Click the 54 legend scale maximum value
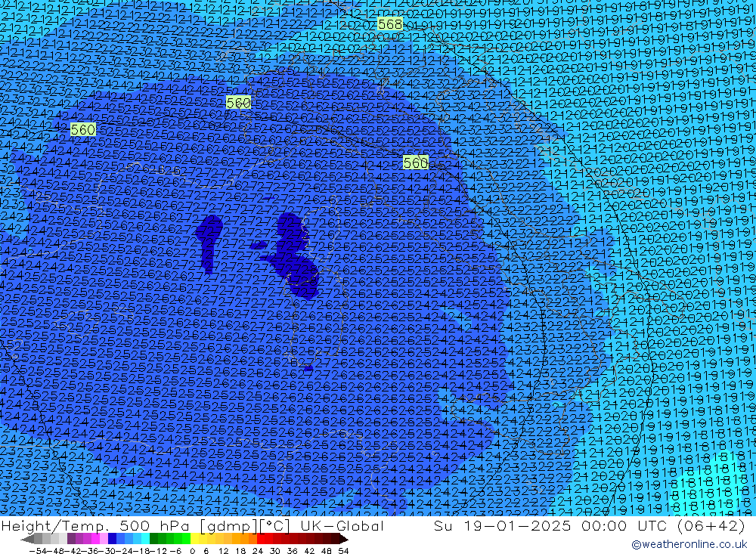The width and height of the screenshot is (756, 554). tap(343, 551)
